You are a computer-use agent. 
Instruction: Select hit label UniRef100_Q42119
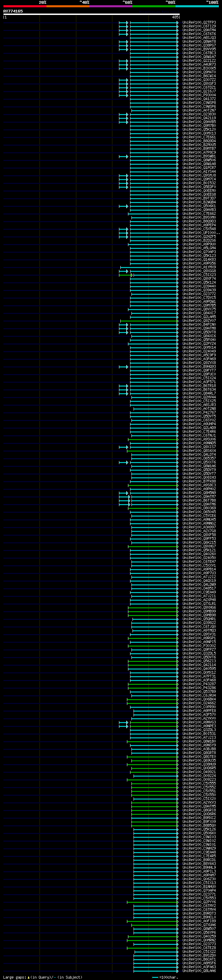199,118
